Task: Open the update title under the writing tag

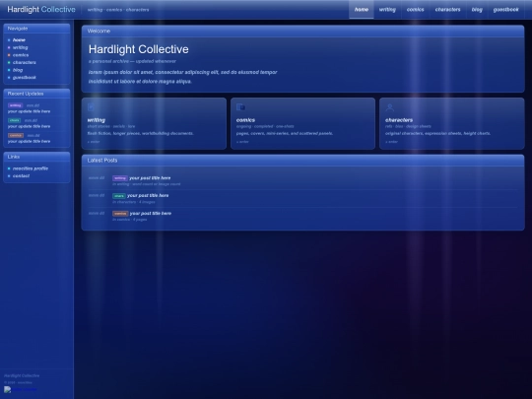Action: click(x=30, y=111)
